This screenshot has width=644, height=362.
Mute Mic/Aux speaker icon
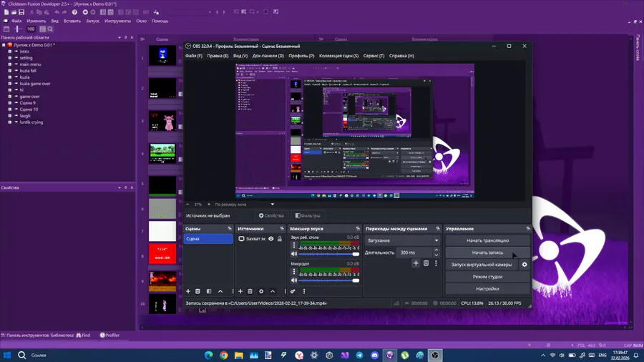(294, 280)
